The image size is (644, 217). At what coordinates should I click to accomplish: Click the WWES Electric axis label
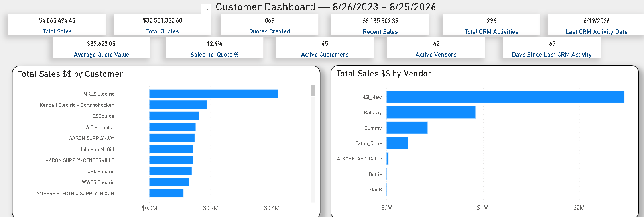coord(98,182)
